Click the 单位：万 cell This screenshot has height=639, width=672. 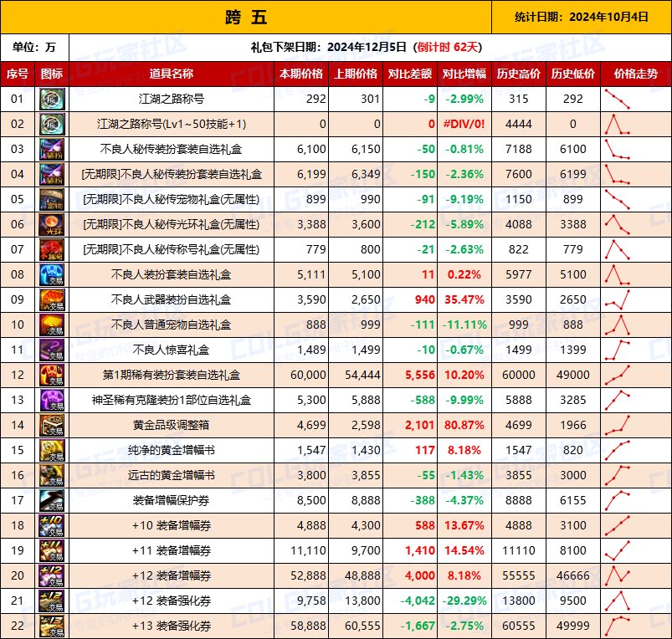coord(34,47)
